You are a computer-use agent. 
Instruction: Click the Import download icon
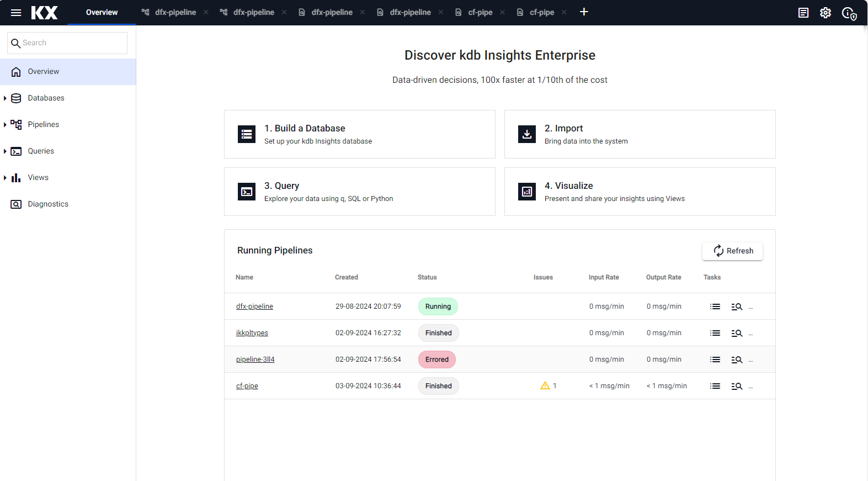[527, 134]
